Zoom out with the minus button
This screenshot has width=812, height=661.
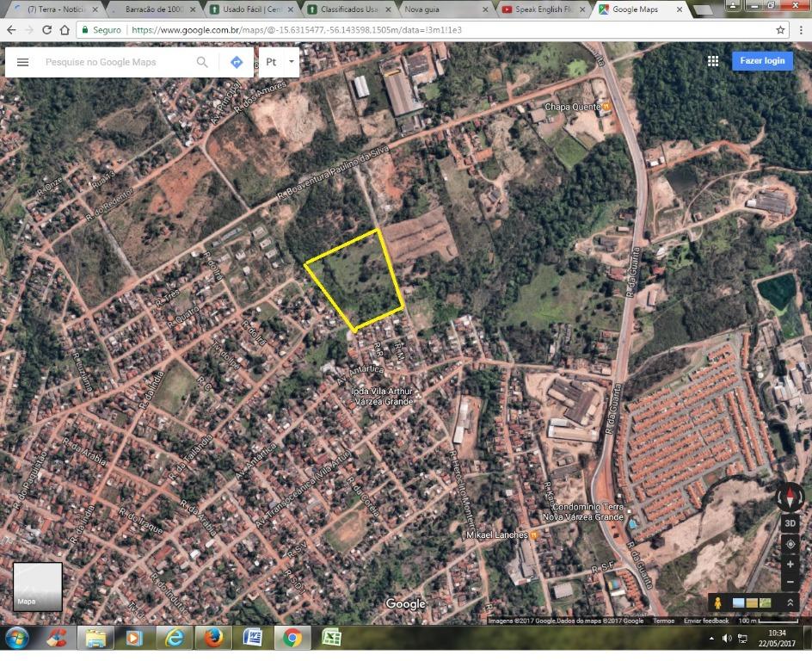click(790, 582)
